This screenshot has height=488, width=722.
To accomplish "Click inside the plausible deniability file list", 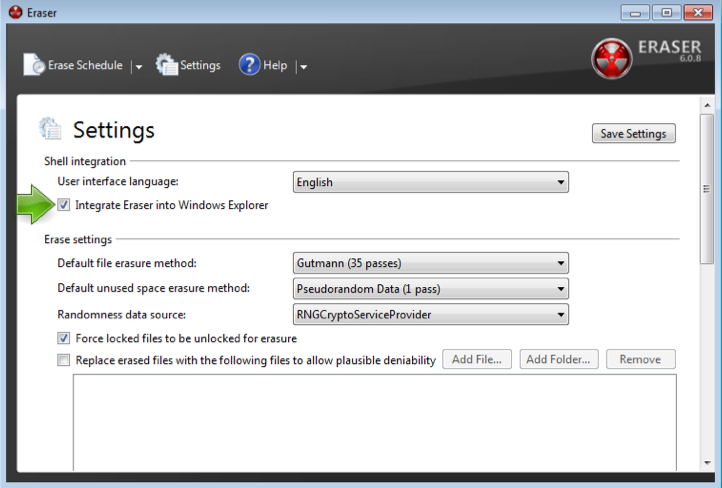I will pyautogui.click(x=374, y=422).
